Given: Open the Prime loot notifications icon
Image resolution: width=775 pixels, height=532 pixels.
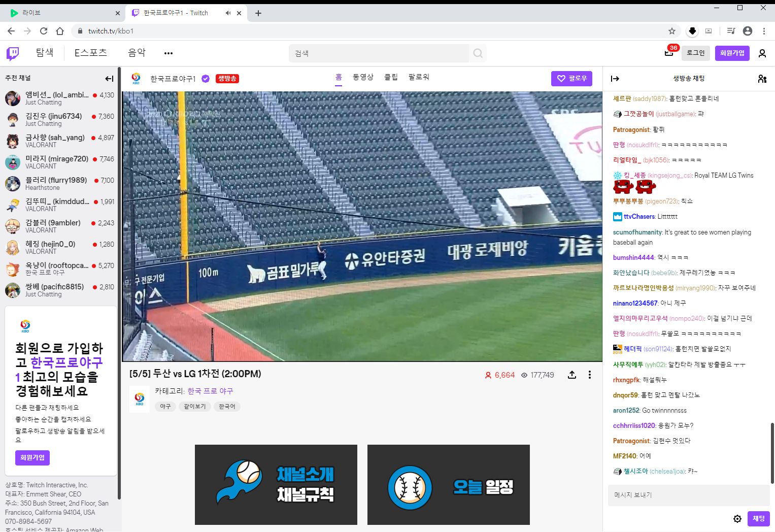Looking at the screenshot, I should tap(669, 53).
